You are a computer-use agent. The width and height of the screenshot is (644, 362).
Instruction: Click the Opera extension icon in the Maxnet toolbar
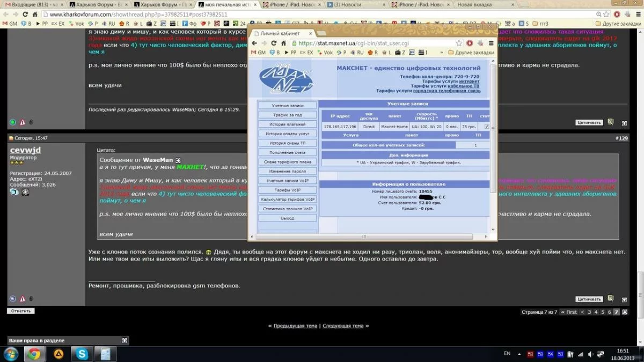click(x=470, y=43)
